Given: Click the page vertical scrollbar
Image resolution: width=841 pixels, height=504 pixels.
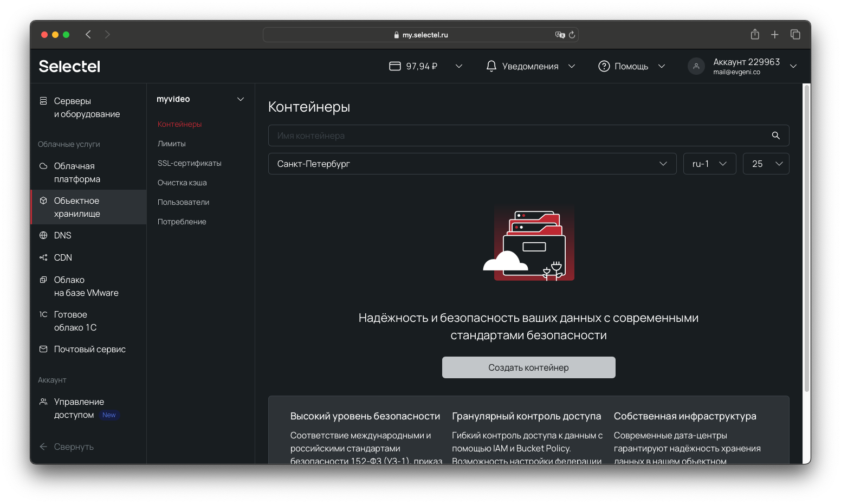Looking at the screenshot, I should [x=807, y=238].
